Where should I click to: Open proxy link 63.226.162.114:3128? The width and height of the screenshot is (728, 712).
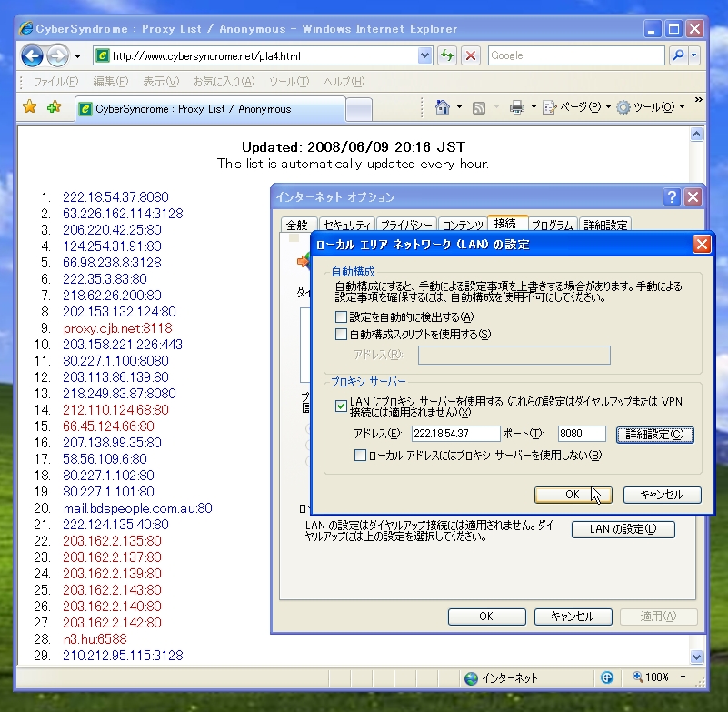[x=123, y=213]
